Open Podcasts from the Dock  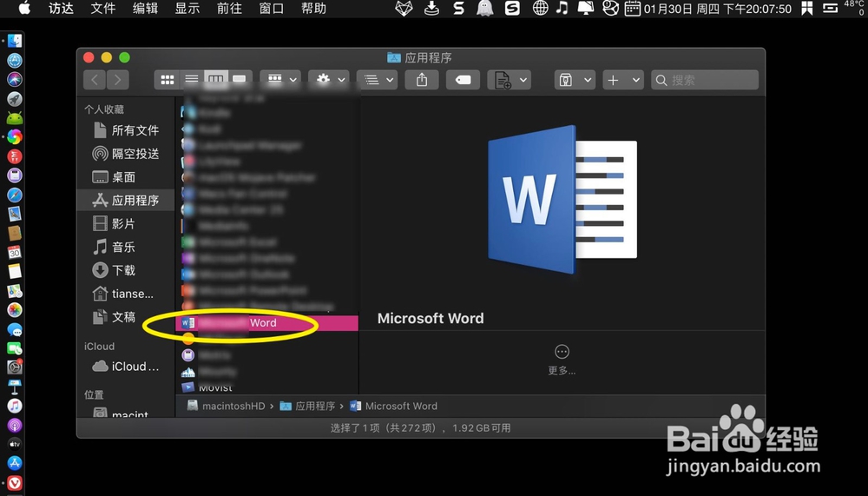click(x=15, y=425)
